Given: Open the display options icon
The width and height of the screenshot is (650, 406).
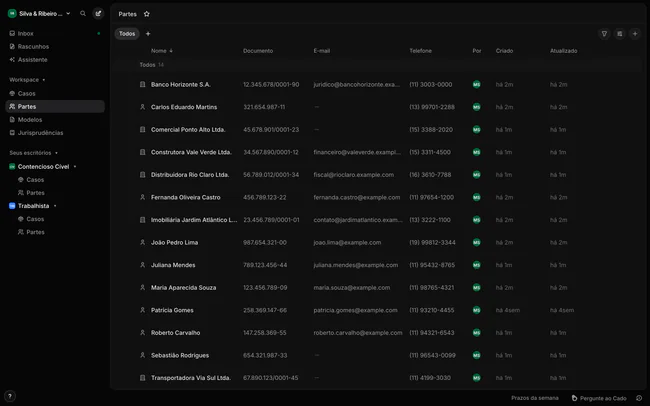Looking at the screenshot, I should pyautogui.click(x=620, y=34).
